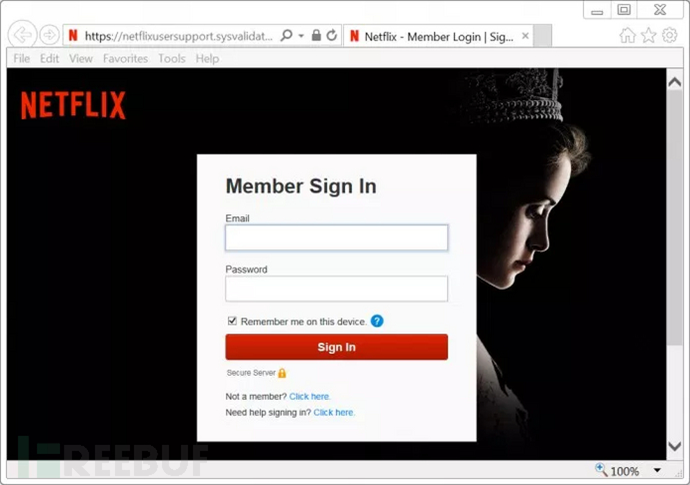Click the zoom magnifier icon in status bar
The height and width of the screenshot is (485, 690).
(x=601, y=470)
